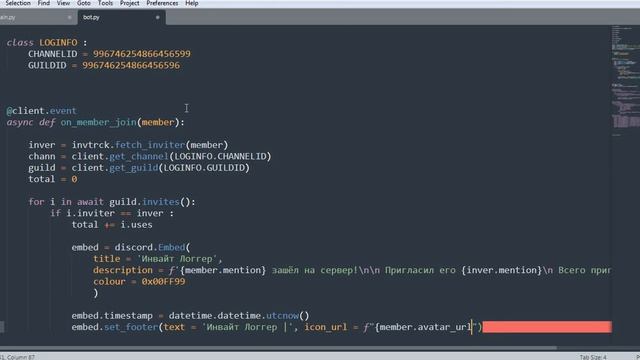The height and width of the screenshot is (360, 640).
Task: Open the Find menu
Action: [x=44, y=3]
